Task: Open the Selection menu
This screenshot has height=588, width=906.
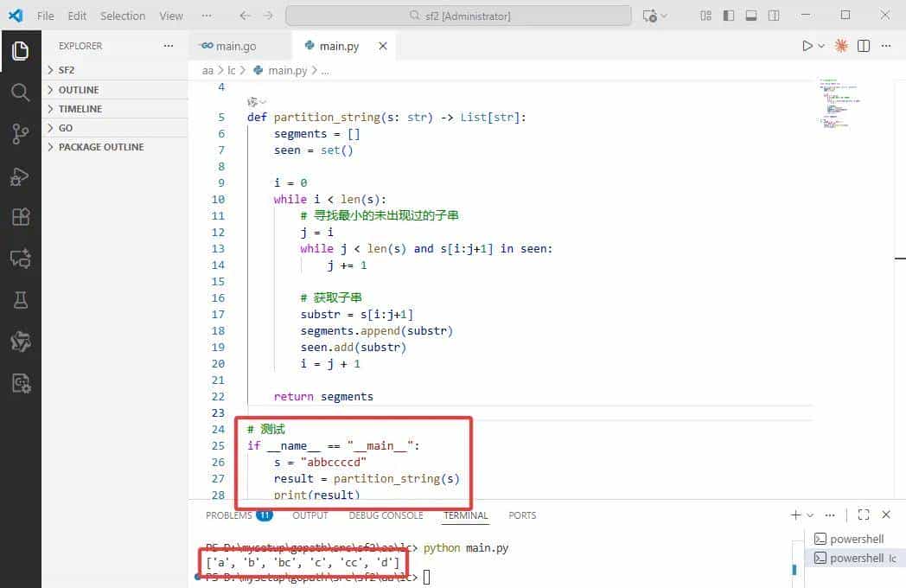Action: point(123,16)
